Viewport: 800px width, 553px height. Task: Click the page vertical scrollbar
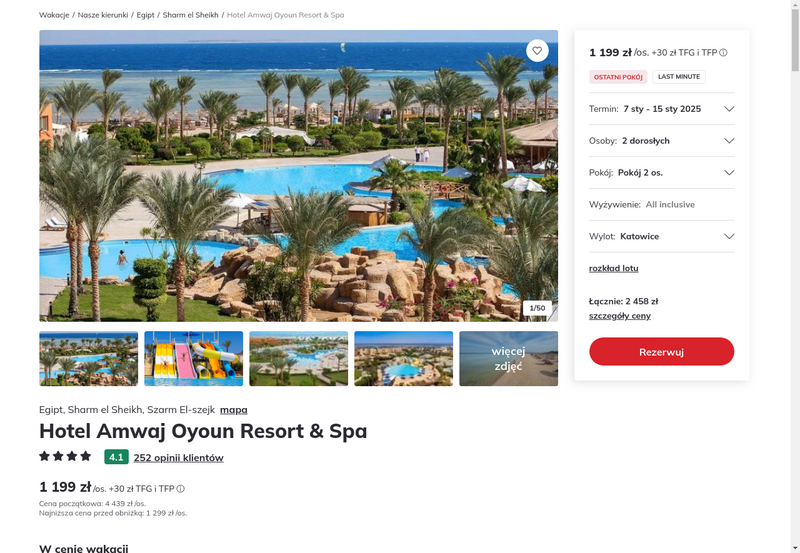point(795,276)
